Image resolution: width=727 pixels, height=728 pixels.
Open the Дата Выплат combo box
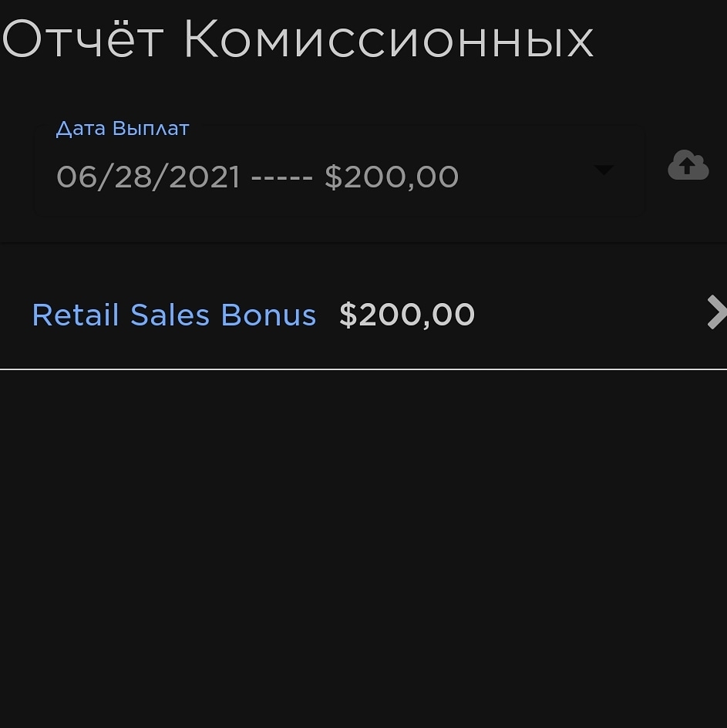tap(339, 177)
